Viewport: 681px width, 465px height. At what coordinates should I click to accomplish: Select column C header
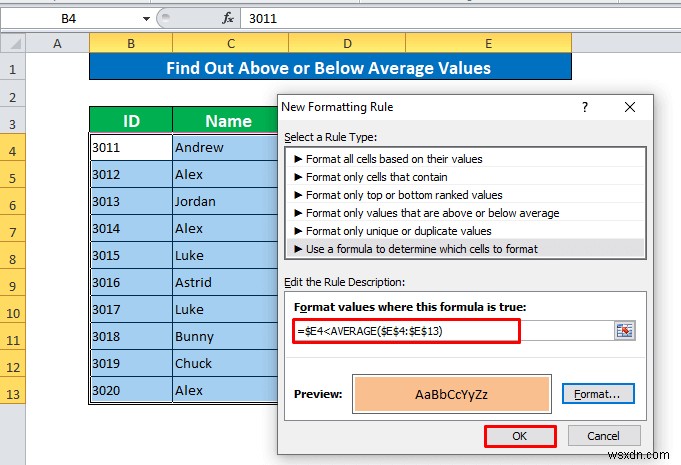click(231, 43)
